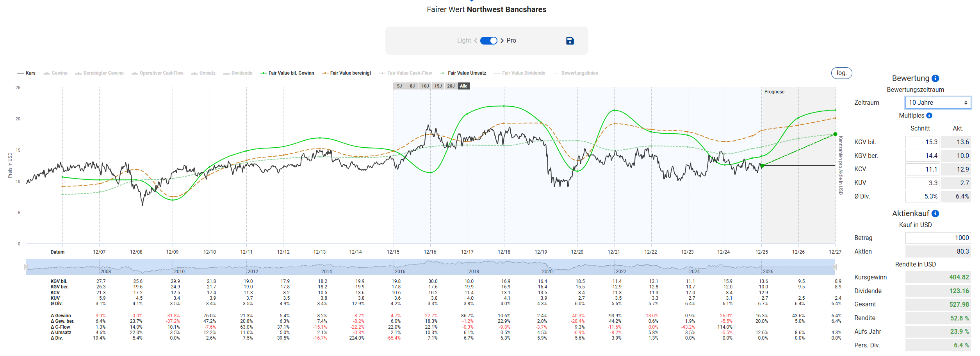
Task: Open the Zeitraum dropdown showing 10 Jahre
Action: click(x=937, y=103)
